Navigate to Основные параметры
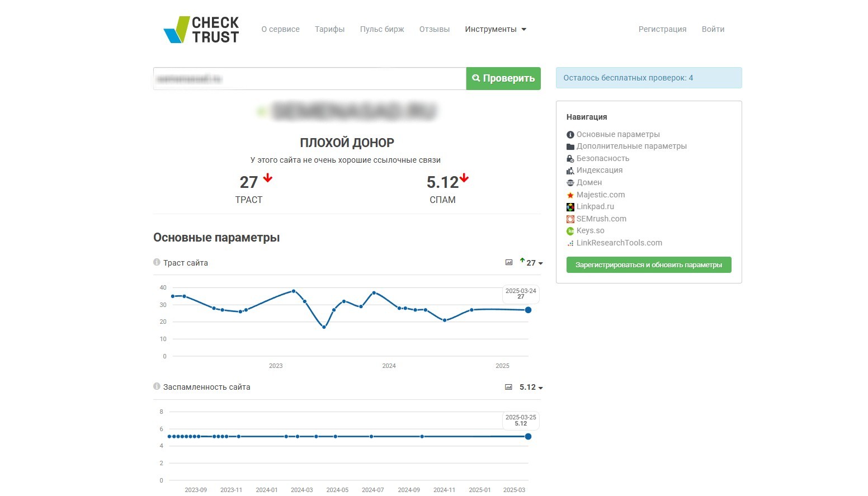The image size is (868, 496). (x=618, y=134)
